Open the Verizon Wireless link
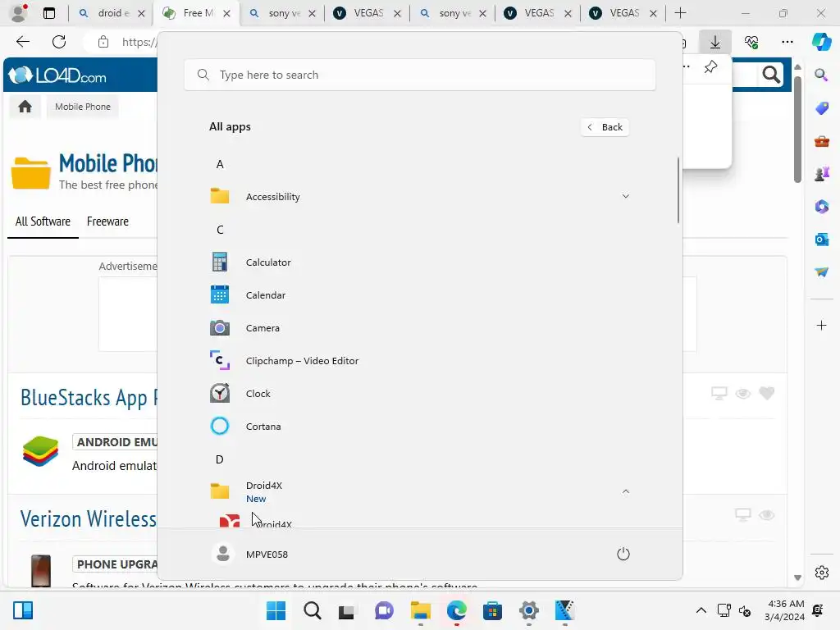This screenshot has height=630, width=840. pos(89,519)
